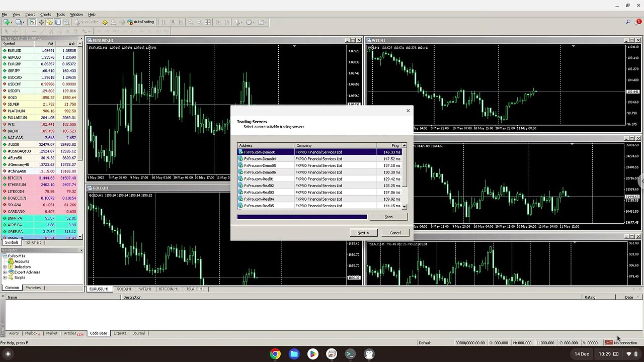Toggle the Terminal window toolbar icon
Image resolution: width=644 pixels, height=362 pixels.
58,22
